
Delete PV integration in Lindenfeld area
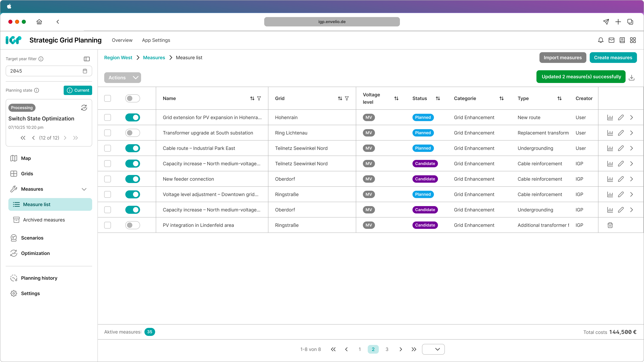click(610, 225)
